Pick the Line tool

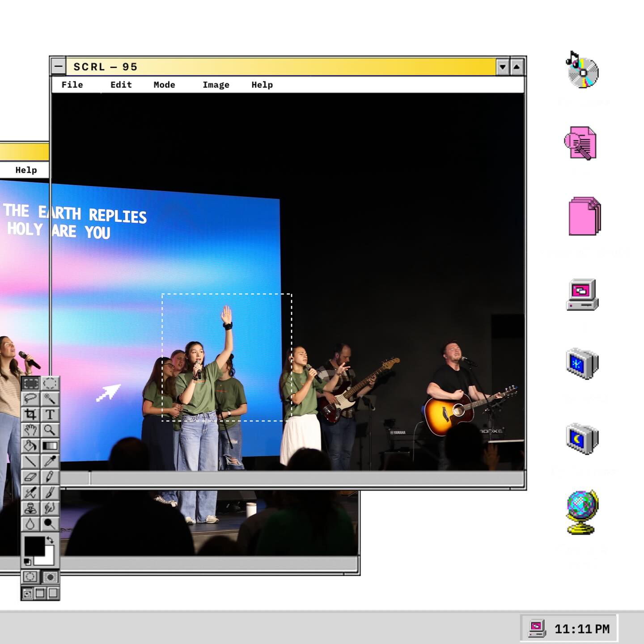[30, 461]
